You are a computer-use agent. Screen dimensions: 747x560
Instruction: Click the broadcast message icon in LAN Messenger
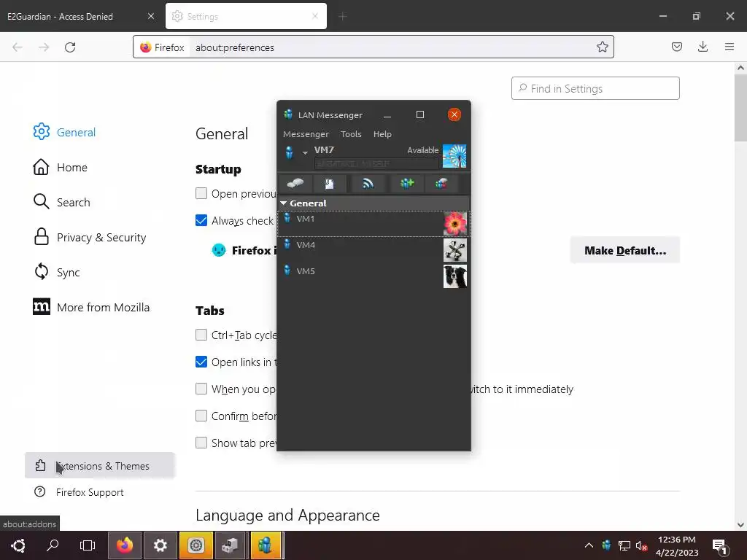point(368,183)
